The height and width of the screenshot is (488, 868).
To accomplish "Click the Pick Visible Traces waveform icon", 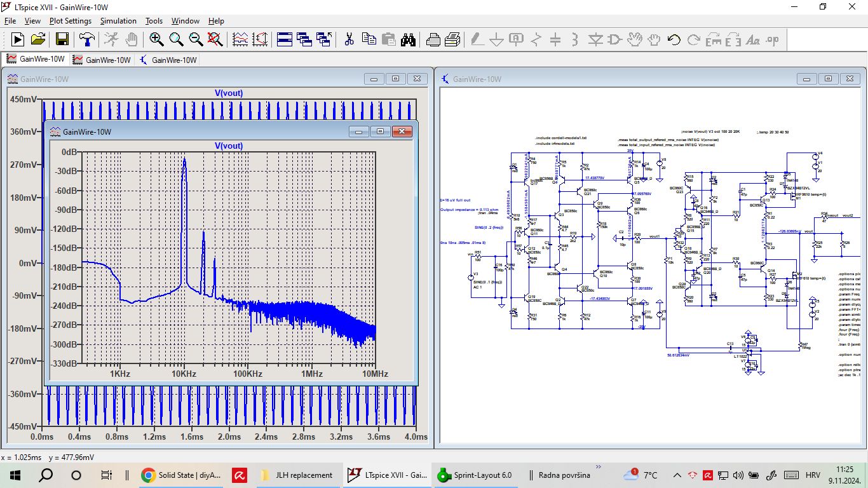I will [240, 39].
